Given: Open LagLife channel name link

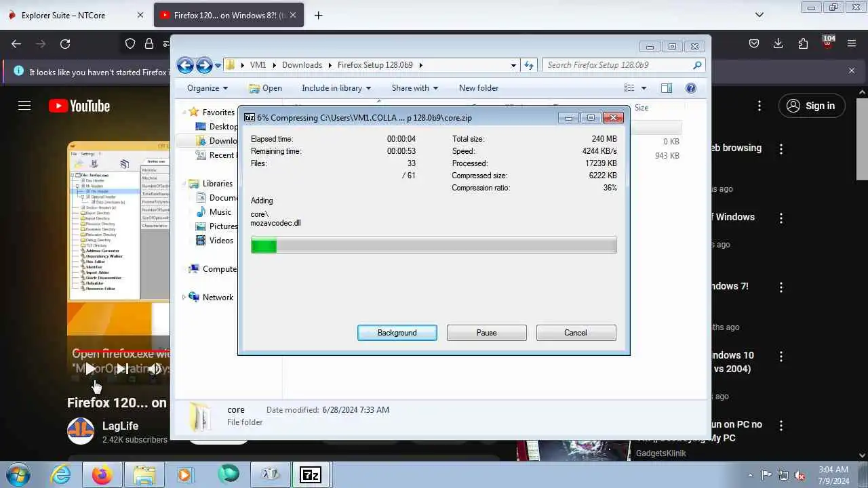Looking at the screenshot, I should pos(120,426).
